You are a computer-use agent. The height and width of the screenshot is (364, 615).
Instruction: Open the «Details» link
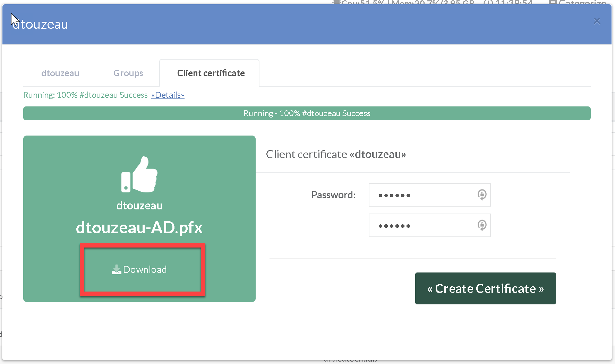click(168, 95)
